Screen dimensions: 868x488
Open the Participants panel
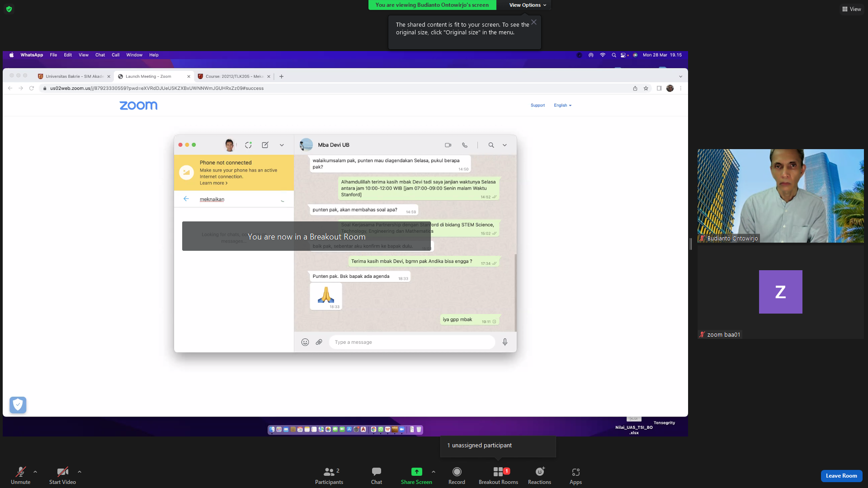point(329,475)
